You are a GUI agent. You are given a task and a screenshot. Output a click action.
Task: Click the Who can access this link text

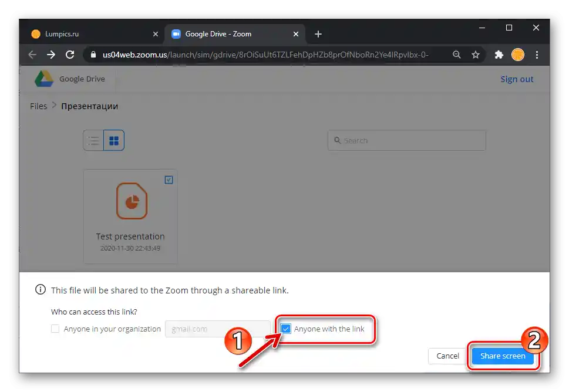coord(94,312)
